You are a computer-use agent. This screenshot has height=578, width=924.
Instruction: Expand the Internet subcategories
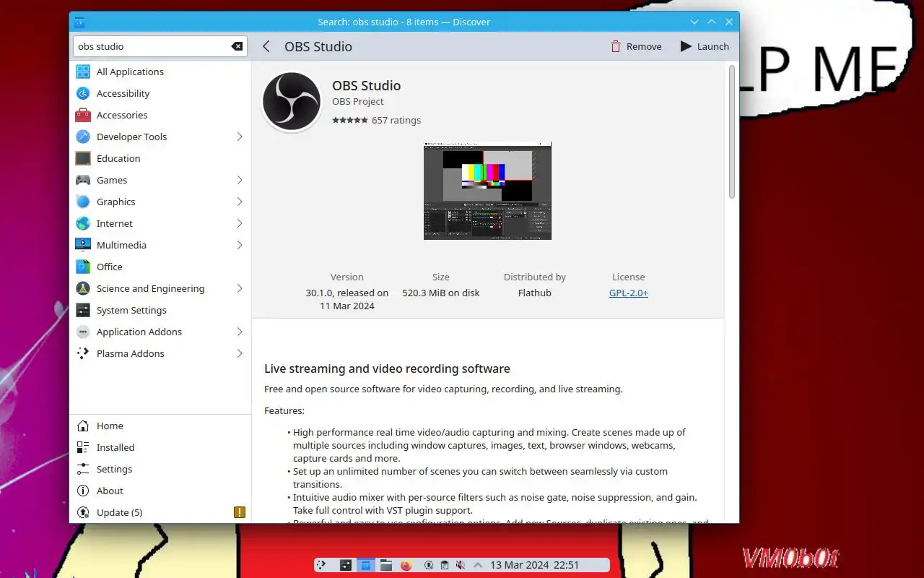pyautogui.click(x=240, y=223)
